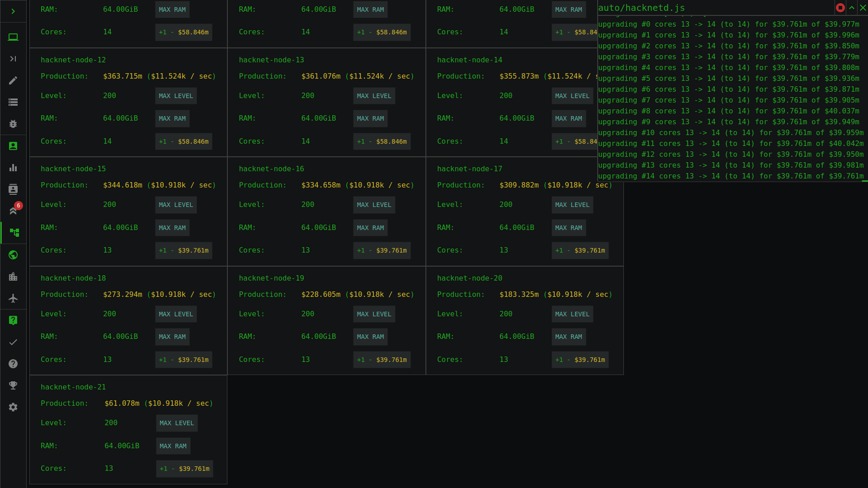This screenshot has height=488, width=868.
Task: Open the Script Editor pencil icon
Action: tap(13, 80)
